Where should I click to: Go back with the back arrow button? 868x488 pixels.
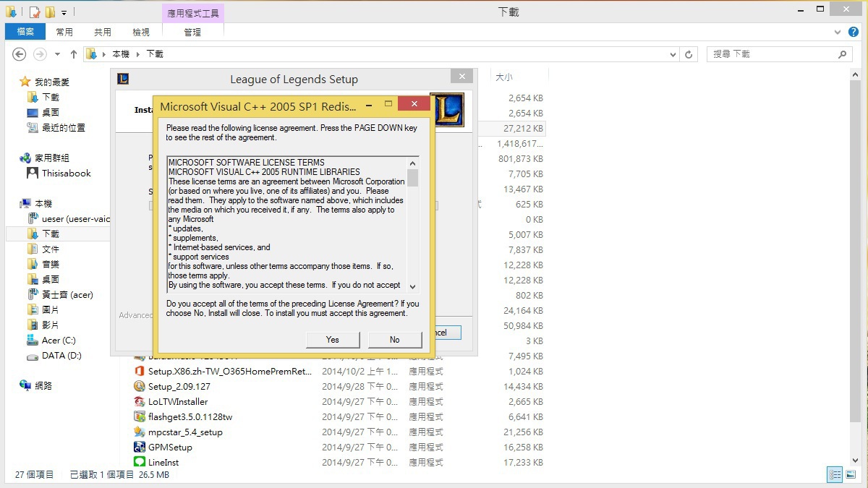20,54
